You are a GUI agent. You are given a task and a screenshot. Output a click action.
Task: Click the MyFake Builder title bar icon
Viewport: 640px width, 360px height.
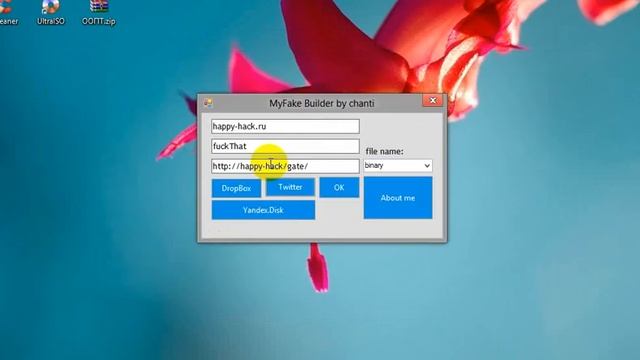208,103
